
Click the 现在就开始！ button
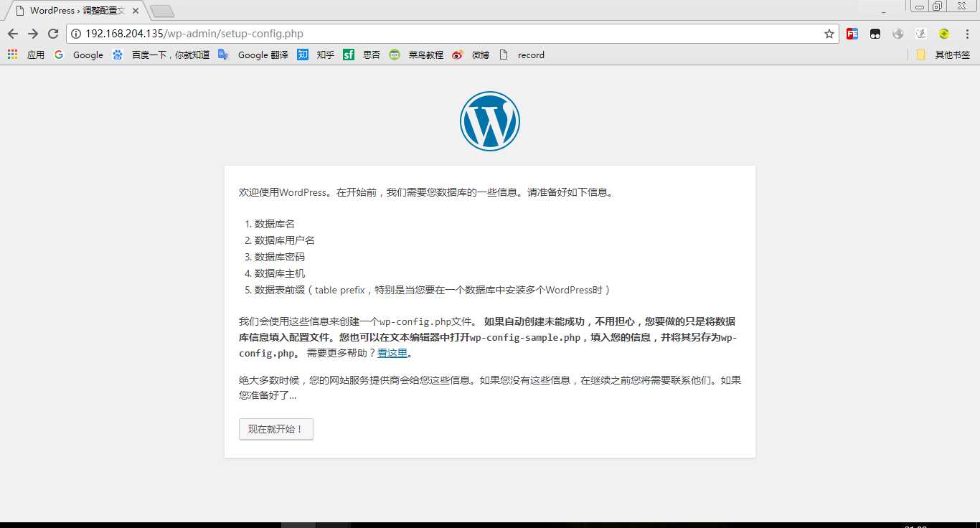coord(276,429)
